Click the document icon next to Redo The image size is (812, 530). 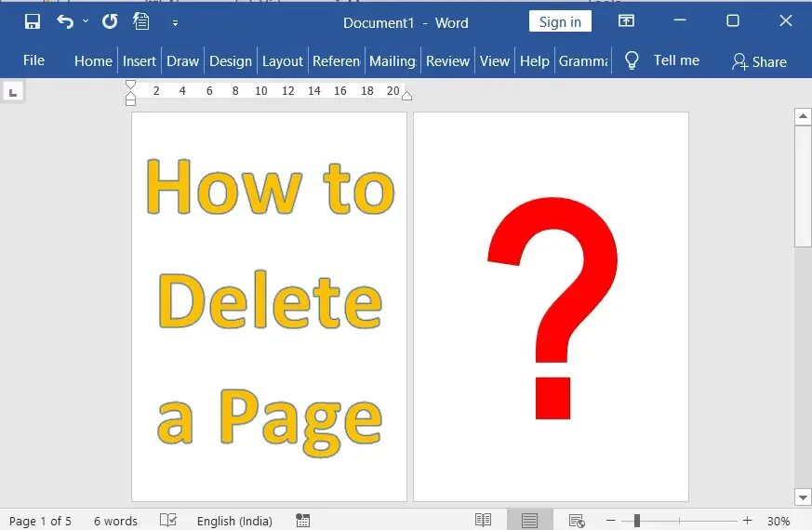tap(140, 21)
